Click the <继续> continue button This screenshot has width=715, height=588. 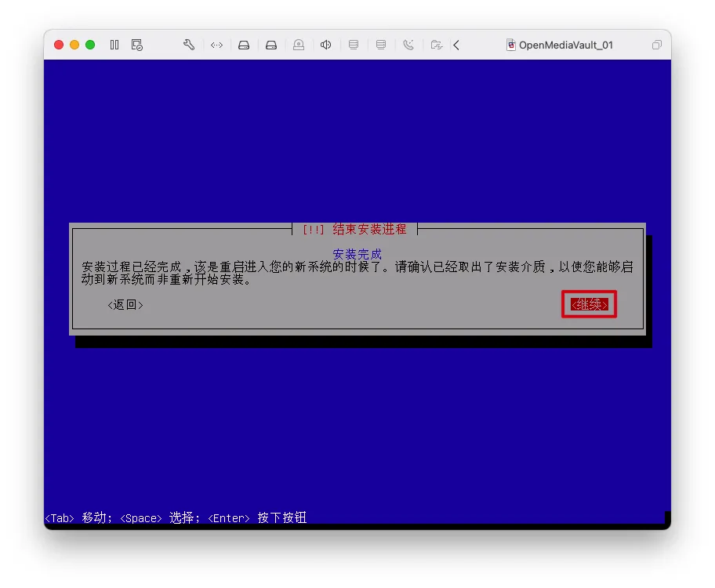tap(589, 304)
